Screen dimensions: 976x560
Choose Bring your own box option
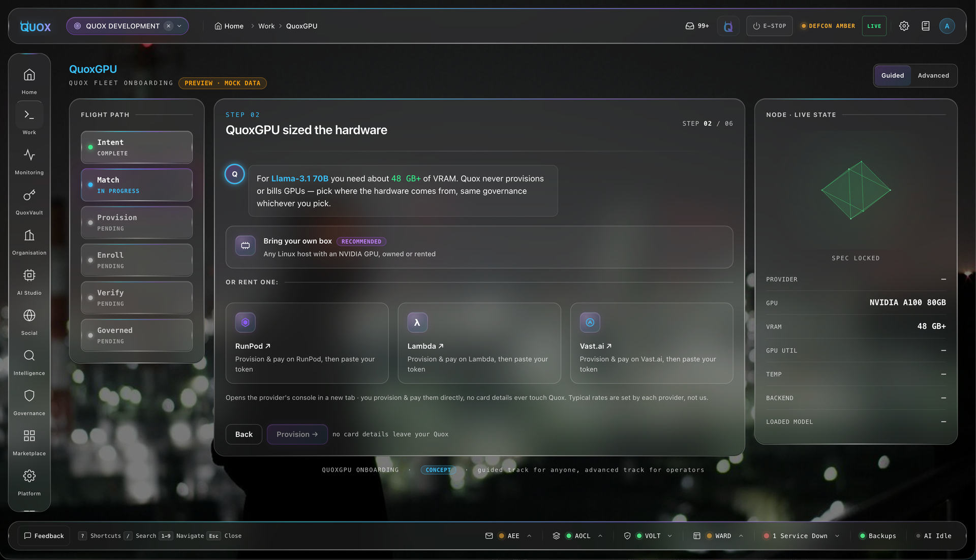[479, 247]
